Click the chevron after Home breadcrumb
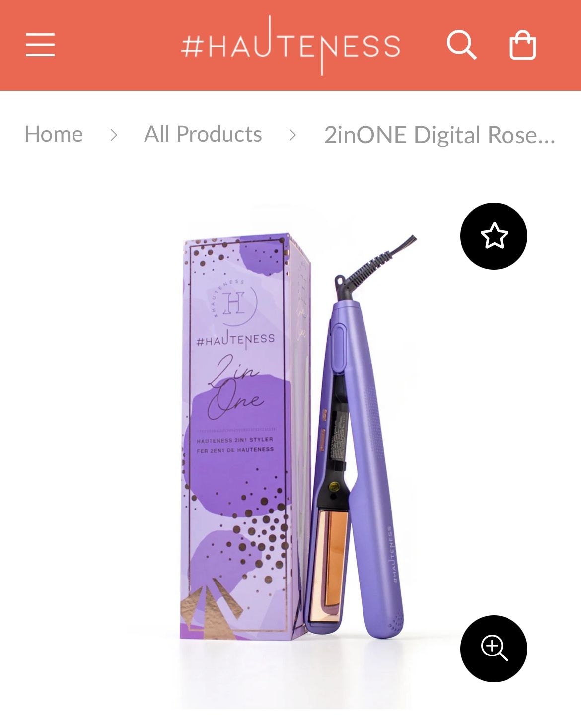The image size is (581, 728). [x=114, y=135]
